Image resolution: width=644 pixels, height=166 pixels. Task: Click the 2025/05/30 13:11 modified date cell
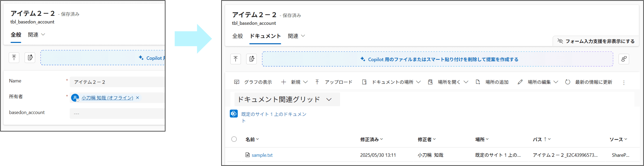[x=378, y=155]
